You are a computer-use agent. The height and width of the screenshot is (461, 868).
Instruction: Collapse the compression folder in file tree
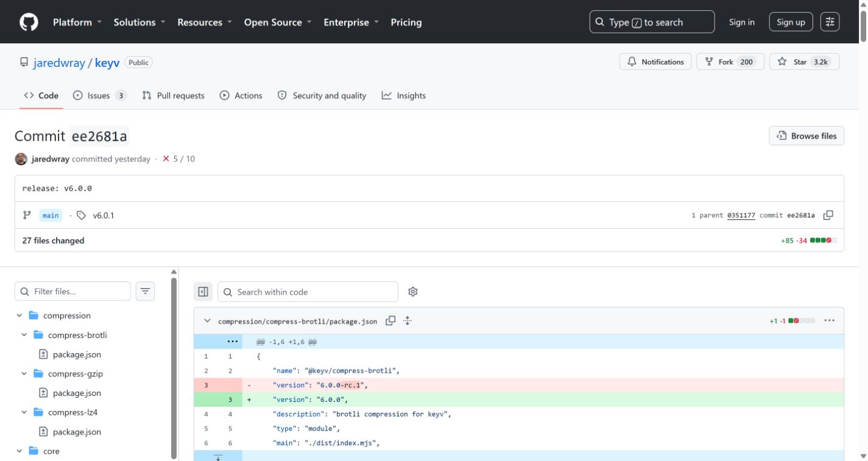click(19, 315)
